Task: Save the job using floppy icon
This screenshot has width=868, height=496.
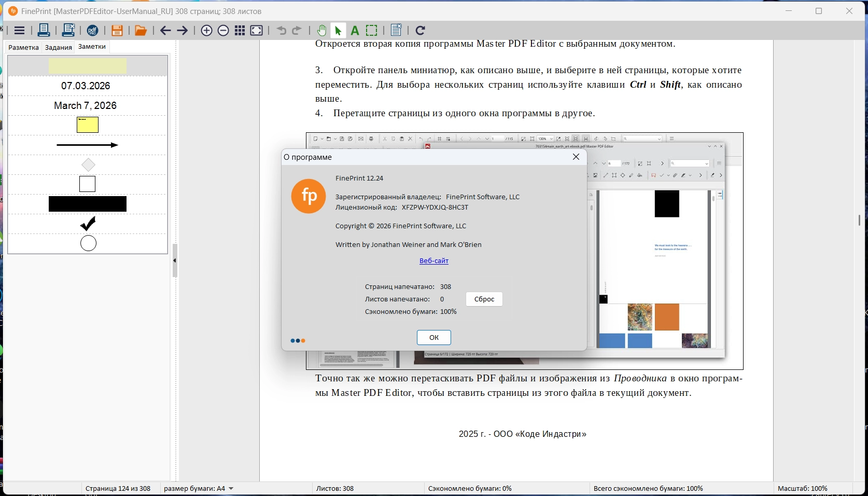Action: (x=117, y=31)
